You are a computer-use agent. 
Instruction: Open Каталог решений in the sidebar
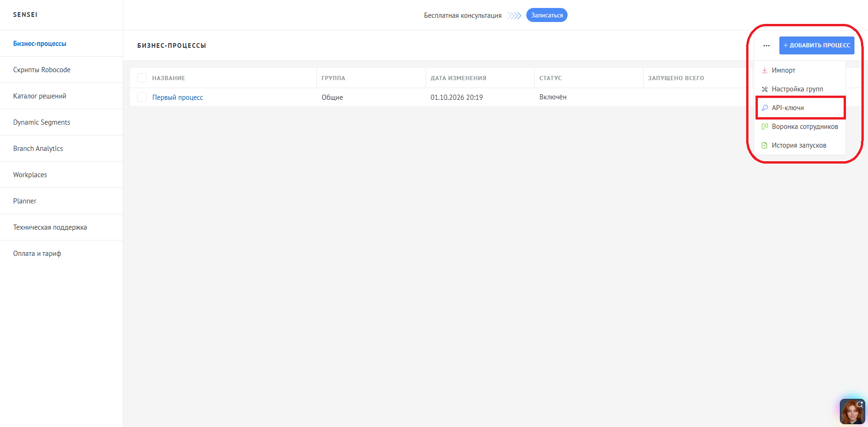(x=61, y=96)
